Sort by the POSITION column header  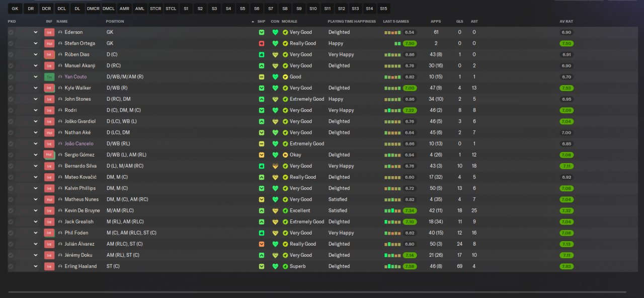click(115, 22)
